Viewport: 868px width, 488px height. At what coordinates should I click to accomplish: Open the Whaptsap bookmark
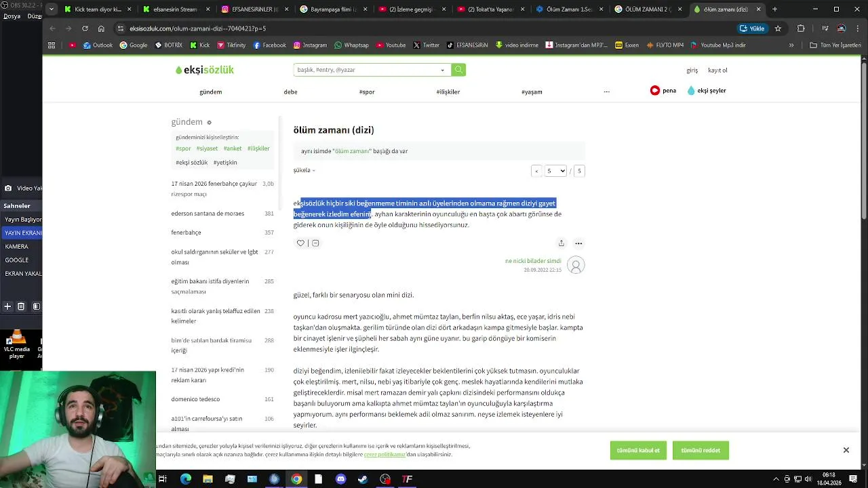tap(351, 45)
